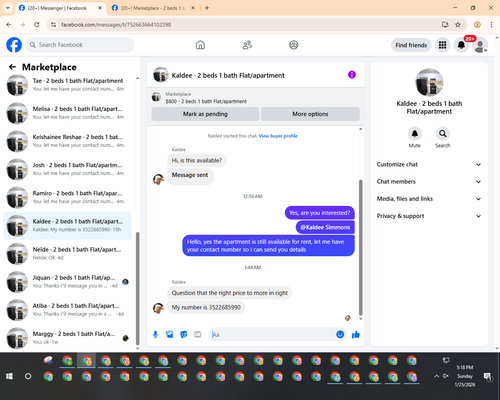The image size is (500, 400).
Task: Open the Marggy conversation
Action: click(x=67, y=338)
